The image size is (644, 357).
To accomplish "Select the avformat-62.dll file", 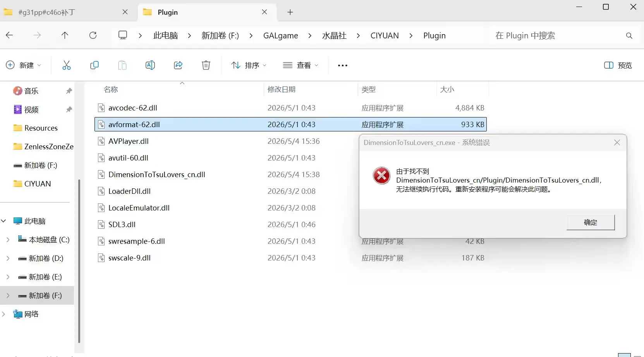I will coord(290,124).
